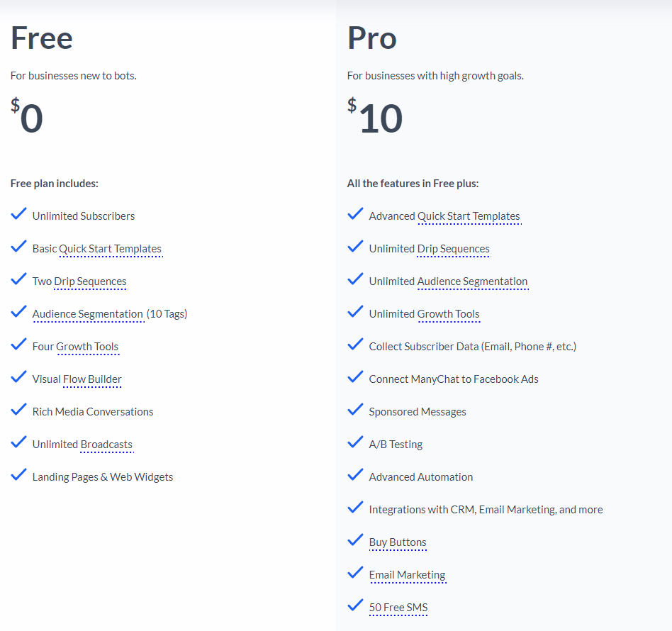Open Audience Segmentation link in Free plan
The width and height of the screenshot is (672, 631).
(x=88, y=314)
